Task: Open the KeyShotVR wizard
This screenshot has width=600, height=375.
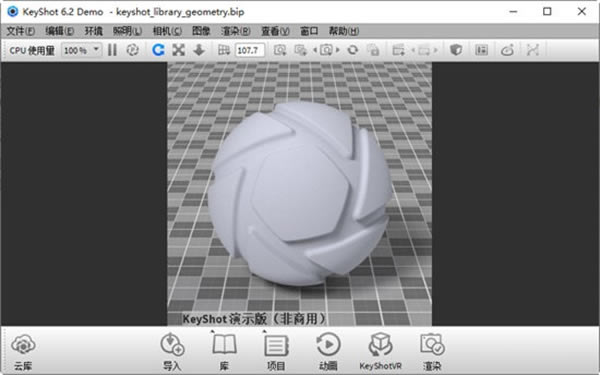Action: (380, 351)
